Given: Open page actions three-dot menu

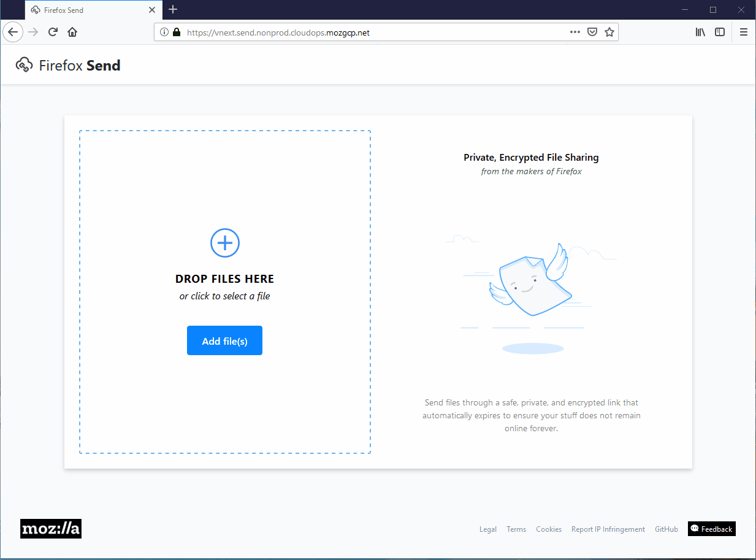Looking at the screenshot, I should point(575,33).
